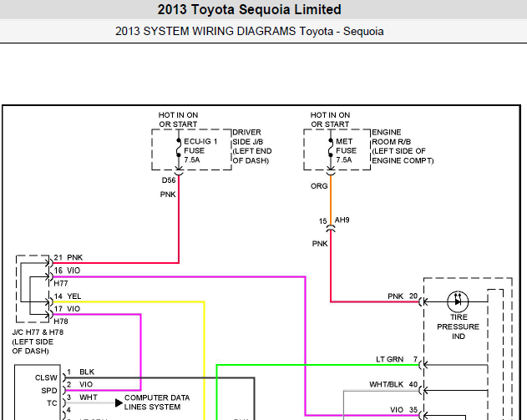Click the 'MET FUSE 7.5A' label
527x420 pixels.
(x=346, y=150)
